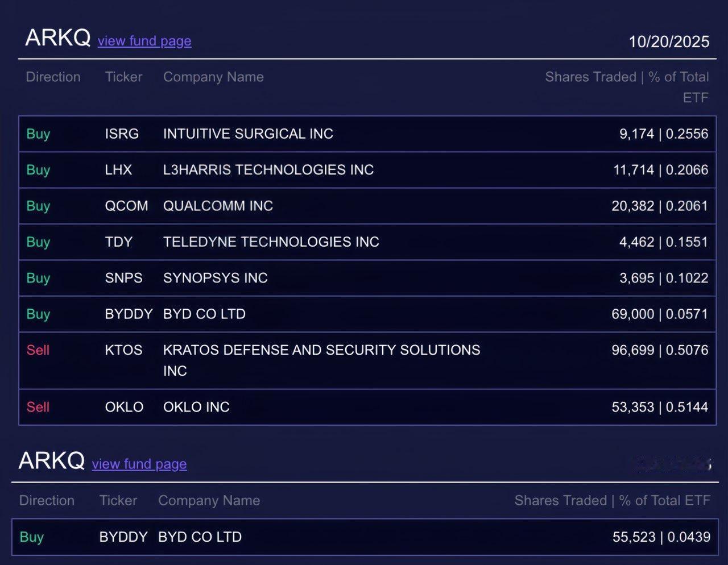Select the OKLO ticker cell
Screen dimensions: 728x565
pyautogui.click(x=124, y=407)
